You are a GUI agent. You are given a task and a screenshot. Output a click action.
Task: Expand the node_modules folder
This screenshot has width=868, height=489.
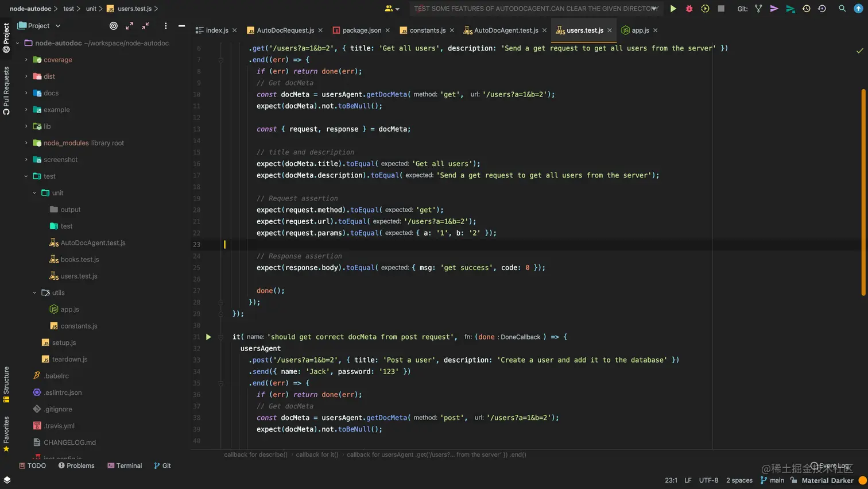(x=26, y=143)
